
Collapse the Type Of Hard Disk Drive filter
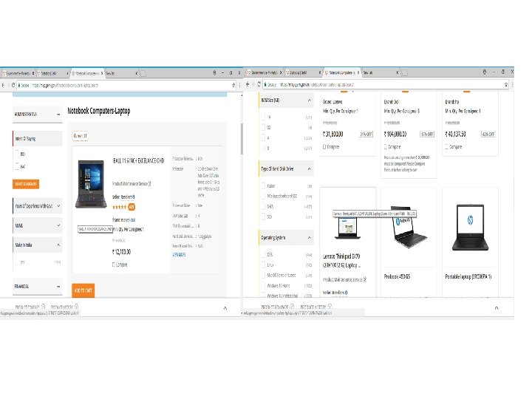point(309,168)
